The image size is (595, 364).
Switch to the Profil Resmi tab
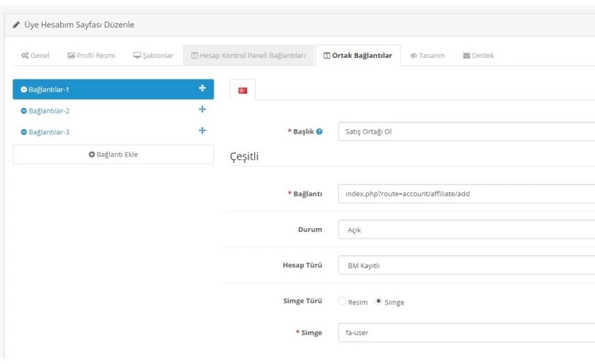91,56
